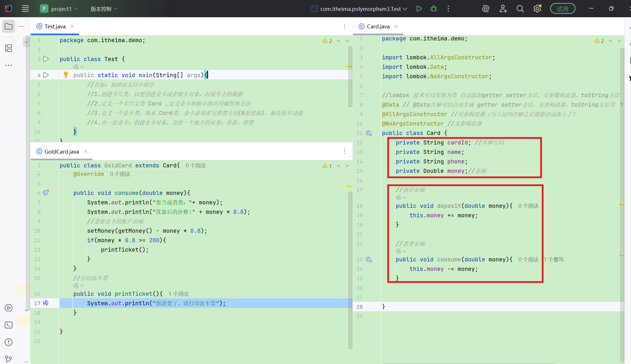The width and height of the screenshot is (631, 364).
Task: Click the Search Everywhere magnifier icon
Action: point(520,9)
